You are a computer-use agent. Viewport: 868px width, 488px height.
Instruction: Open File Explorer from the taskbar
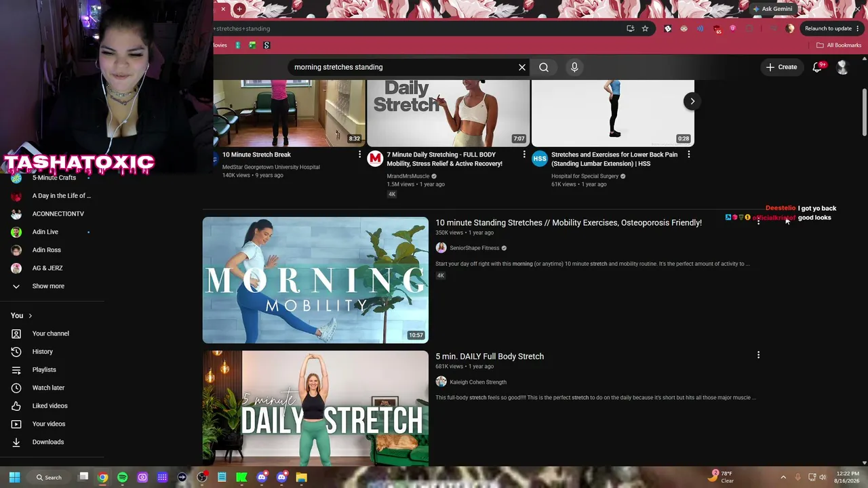(x=302, y=477)
